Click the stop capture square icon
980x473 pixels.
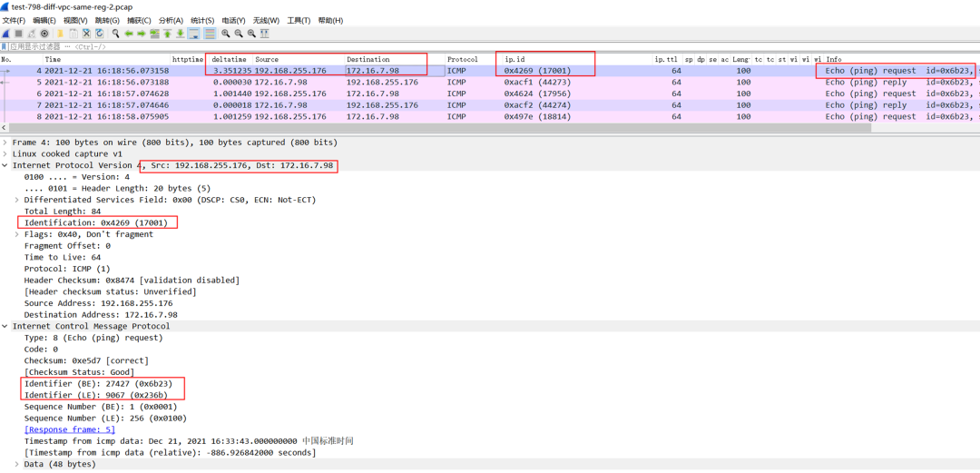18,34
